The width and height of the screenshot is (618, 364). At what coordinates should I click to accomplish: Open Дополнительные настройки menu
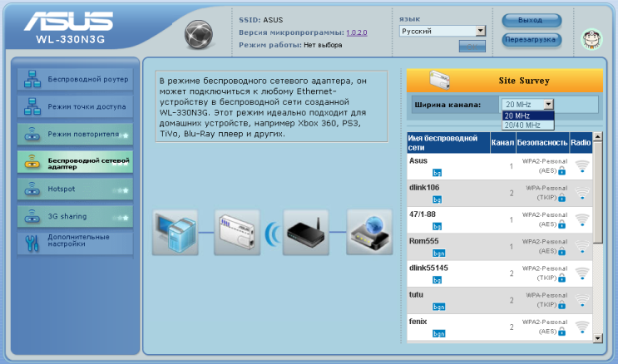coord(75,243)
